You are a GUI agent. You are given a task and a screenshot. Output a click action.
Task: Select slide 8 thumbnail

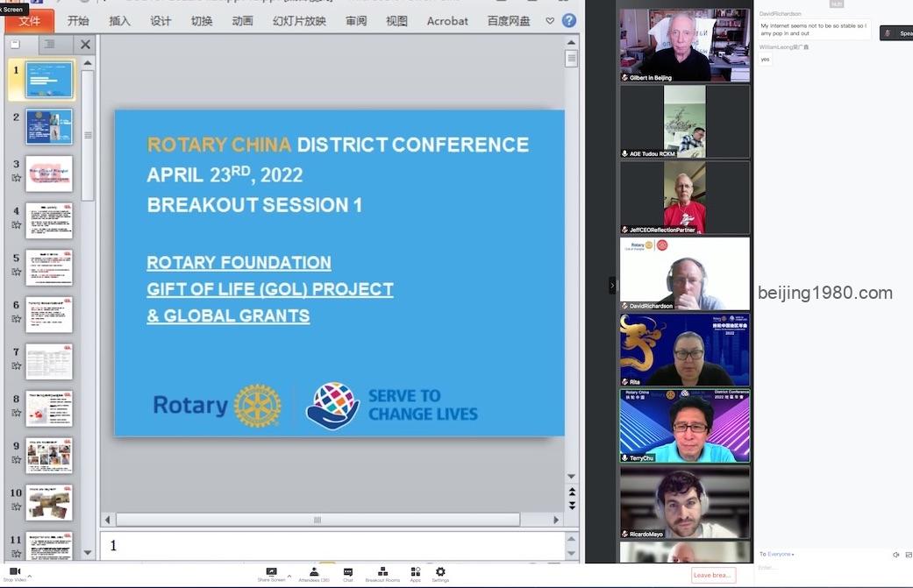click(x=49, y=409)
